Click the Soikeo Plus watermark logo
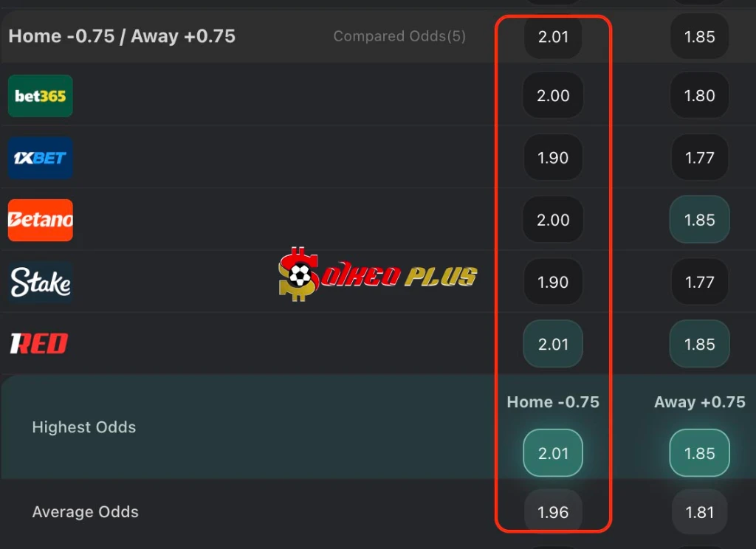756x549 pixels. click(378, 274)
